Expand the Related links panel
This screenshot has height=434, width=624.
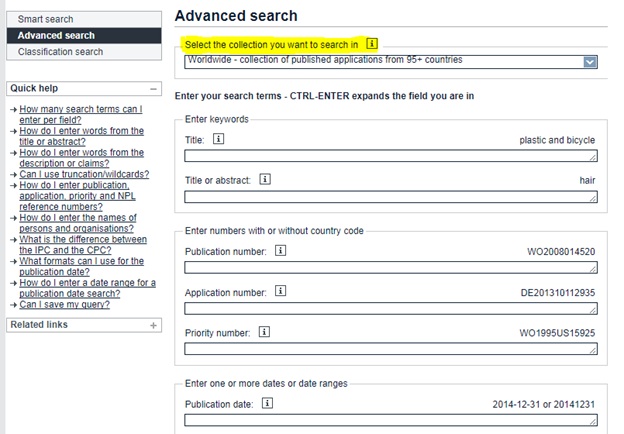click(153, 325)
